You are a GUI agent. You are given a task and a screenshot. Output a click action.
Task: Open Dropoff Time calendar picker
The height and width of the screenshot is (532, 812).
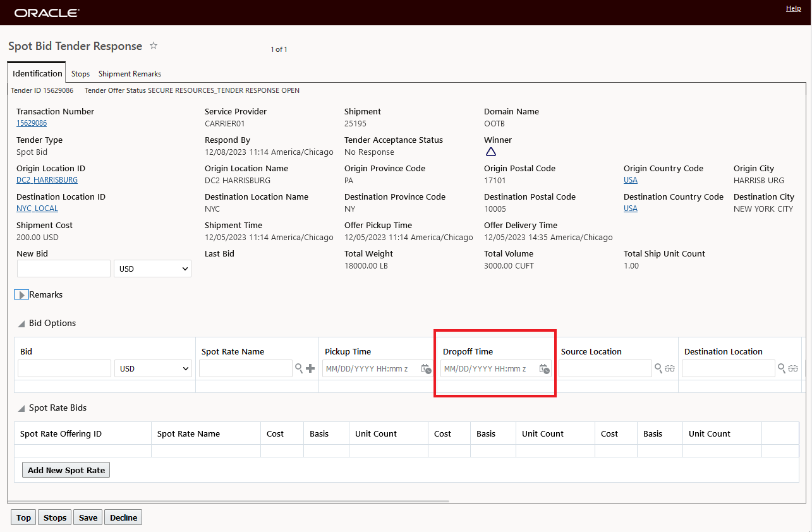pos(544,368)
